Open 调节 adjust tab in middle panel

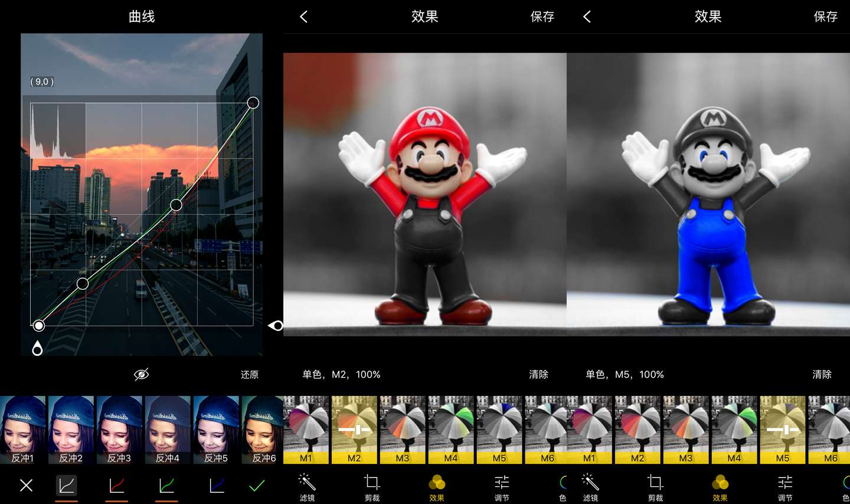pos(502,487)
